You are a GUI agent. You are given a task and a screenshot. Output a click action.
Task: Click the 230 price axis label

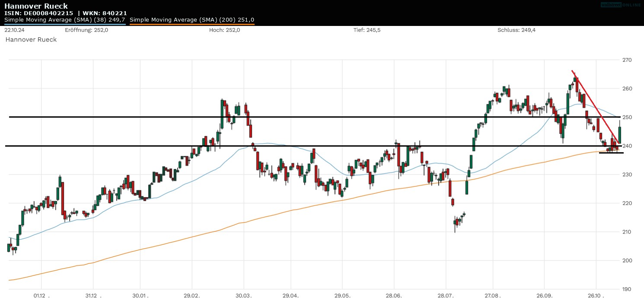coord(627,174)
